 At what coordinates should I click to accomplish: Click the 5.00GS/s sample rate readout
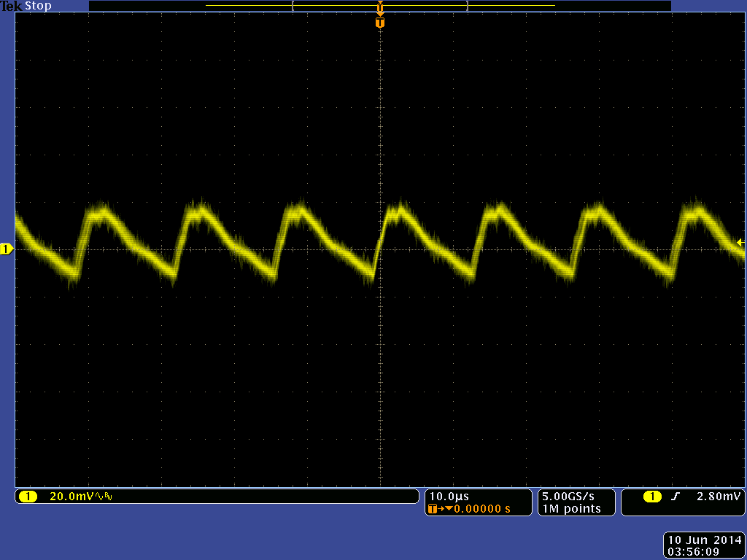click(568, 497)
